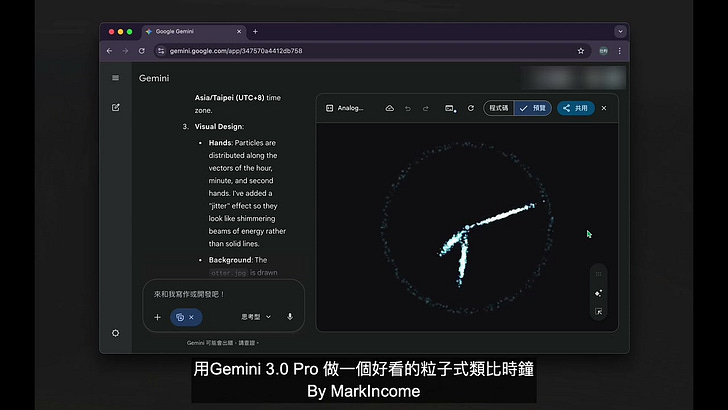Share the canvas with 共用 button
This screenshot has height=410, width=728.
pos(576,108)
